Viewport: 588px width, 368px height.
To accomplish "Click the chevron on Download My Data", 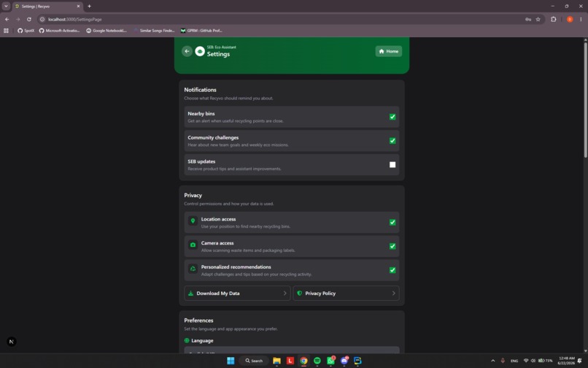I will click(285, 294).
